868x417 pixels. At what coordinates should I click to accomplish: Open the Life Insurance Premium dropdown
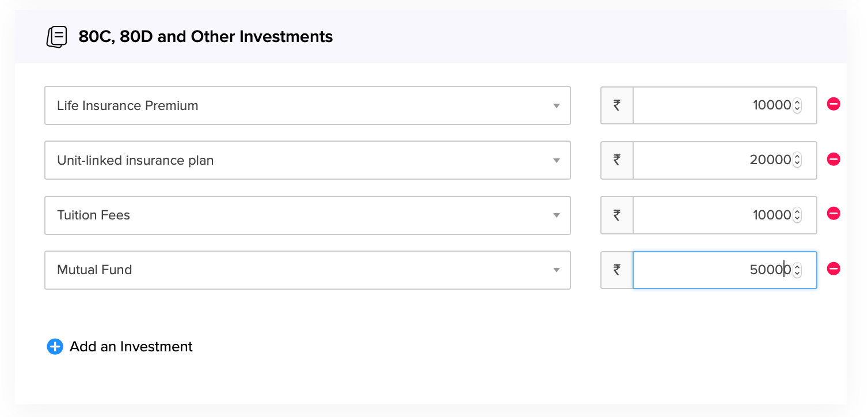pyautogui.click(x=307, y=105)
